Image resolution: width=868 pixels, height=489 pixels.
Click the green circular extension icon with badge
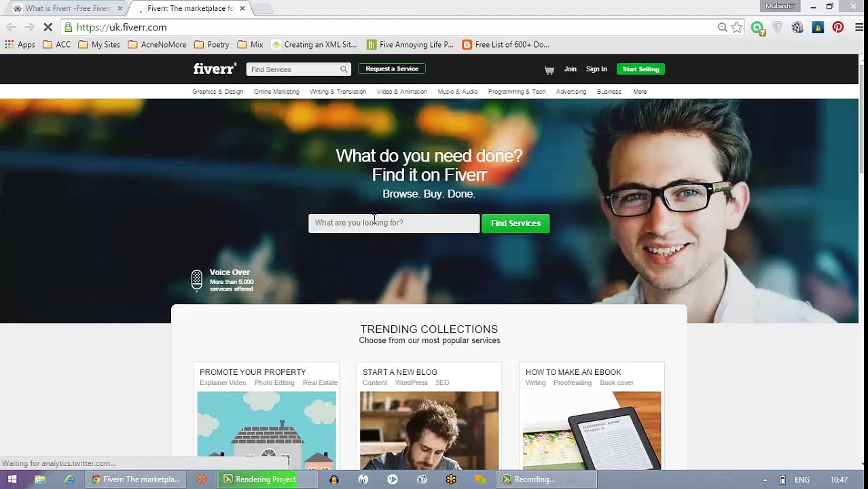[757, 28]
